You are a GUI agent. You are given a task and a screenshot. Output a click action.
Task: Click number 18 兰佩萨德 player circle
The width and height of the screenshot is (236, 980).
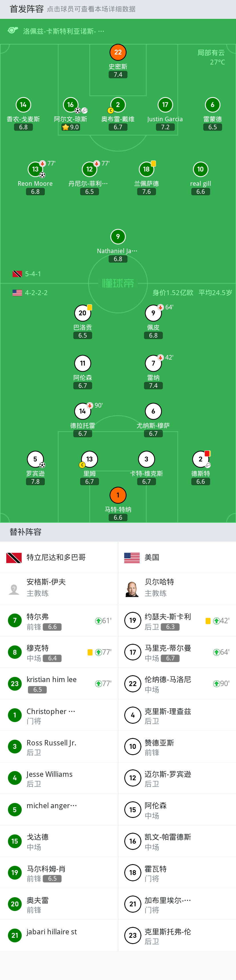click(146, 169)
